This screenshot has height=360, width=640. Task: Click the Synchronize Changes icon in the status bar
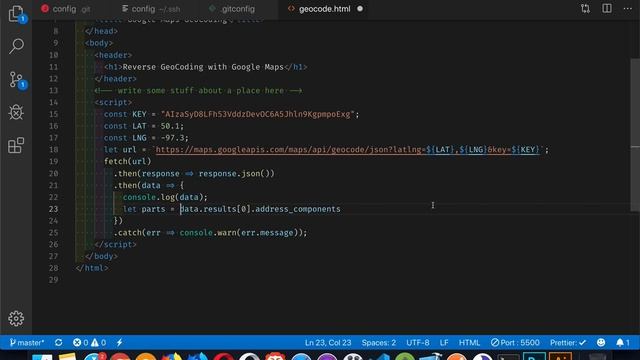tap(58, 342)
